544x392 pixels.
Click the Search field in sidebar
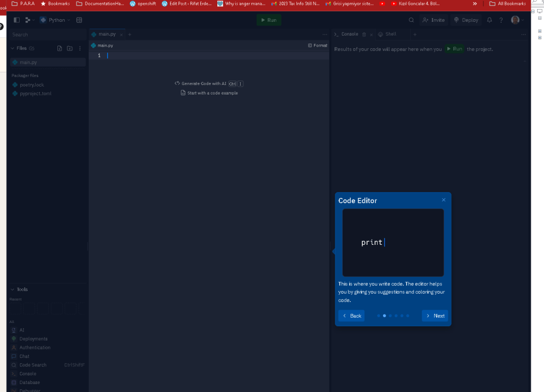pyautogui.click(x=47, y=35)
